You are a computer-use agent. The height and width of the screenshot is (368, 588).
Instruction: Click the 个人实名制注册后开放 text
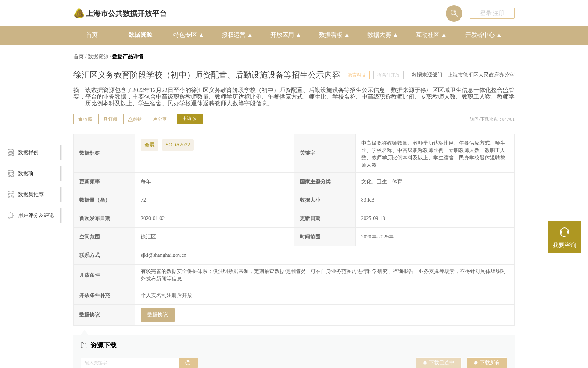tap(166, 296)
